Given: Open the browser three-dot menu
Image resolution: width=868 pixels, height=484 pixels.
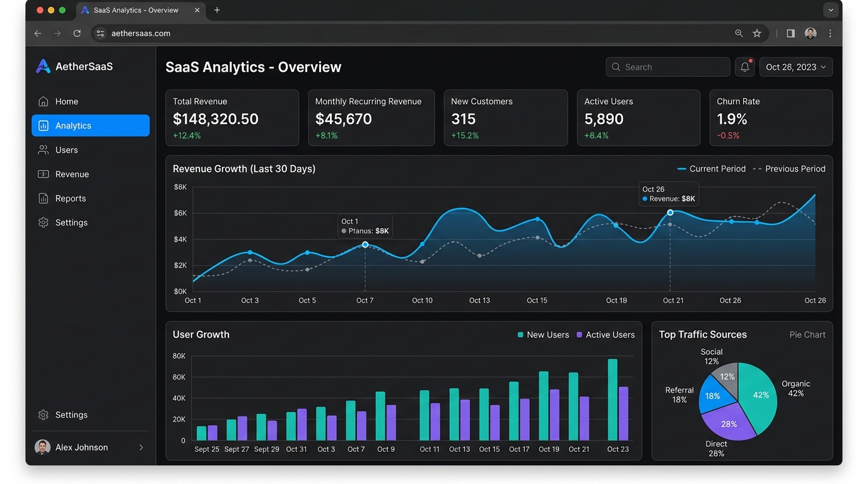Looking at the screenshot, I should 830,33.
